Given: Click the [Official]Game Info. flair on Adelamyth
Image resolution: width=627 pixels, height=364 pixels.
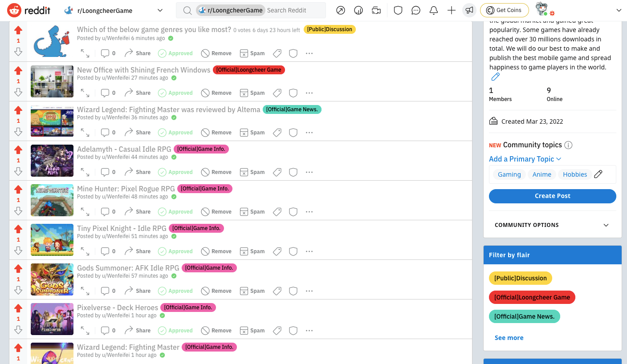Looking at the screenshot, I should click(x=201, y=149).
